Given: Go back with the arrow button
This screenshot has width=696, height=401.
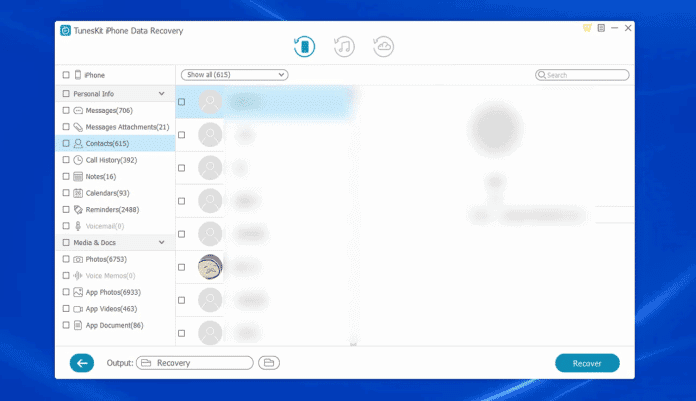Looking at the screenshot, I should pyautogui.click(x=82, y=363).
